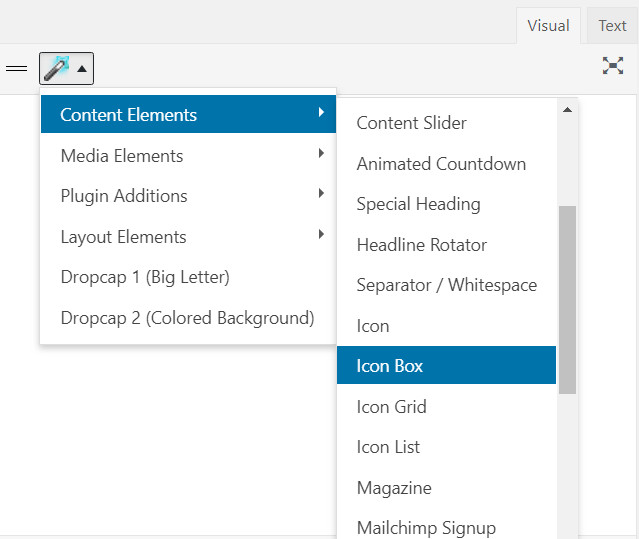Insert the Icon Box element

446,365
